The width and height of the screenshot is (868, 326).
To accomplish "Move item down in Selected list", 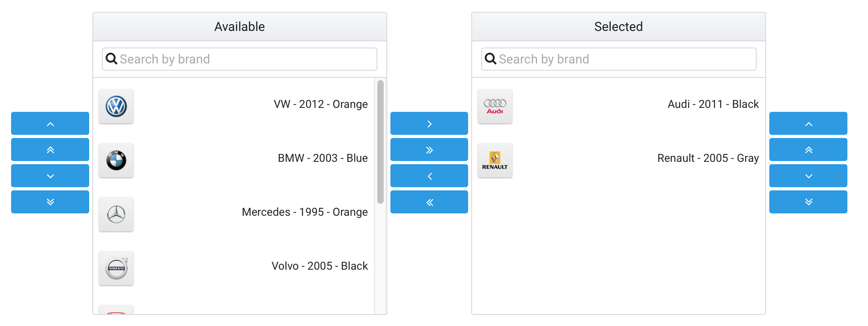I will coord(808,176).
